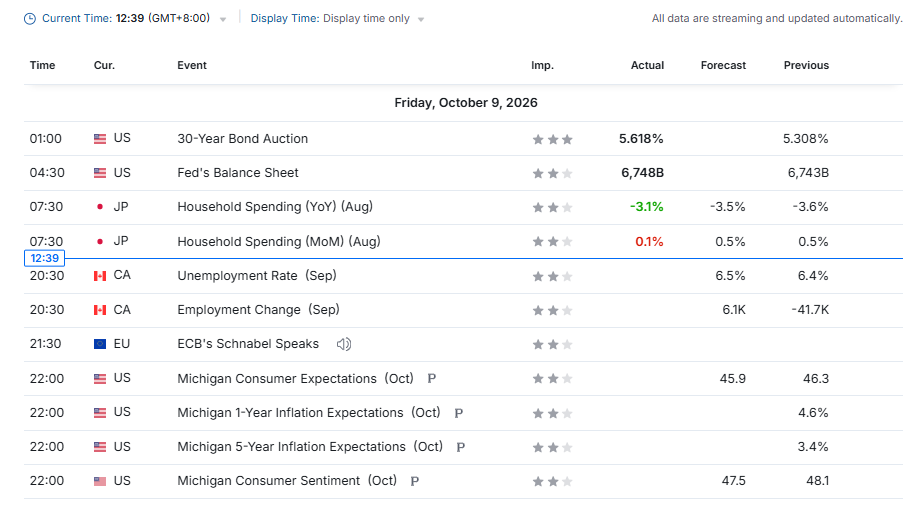Click the Time column header
The image size is (915, 515).
point(43,65)
